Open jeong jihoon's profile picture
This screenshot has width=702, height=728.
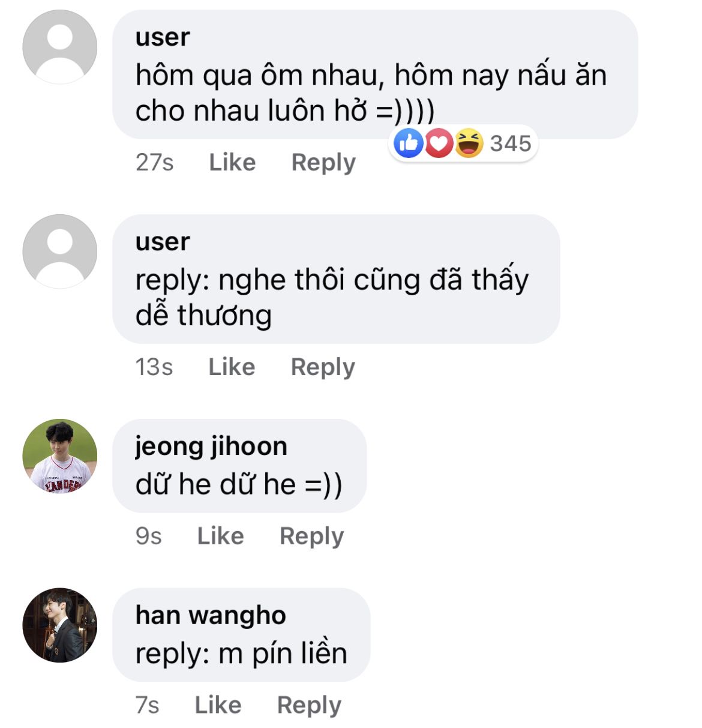(60, 456)
